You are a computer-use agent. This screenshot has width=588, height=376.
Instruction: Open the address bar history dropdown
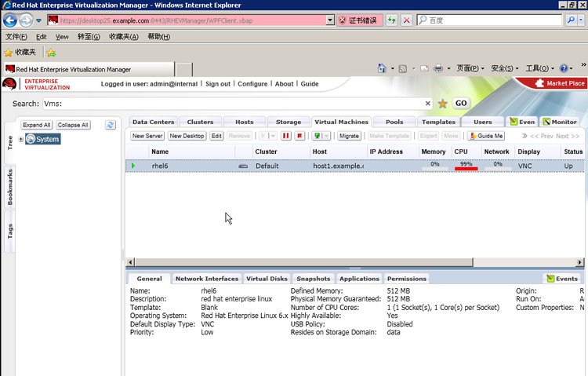(x=330, y=20)
